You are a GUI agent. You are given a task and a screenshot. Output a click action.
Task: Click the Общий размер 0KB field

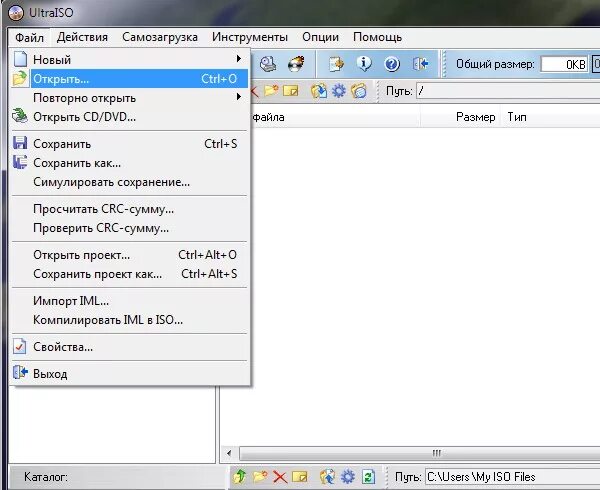(x=564, y=64)
